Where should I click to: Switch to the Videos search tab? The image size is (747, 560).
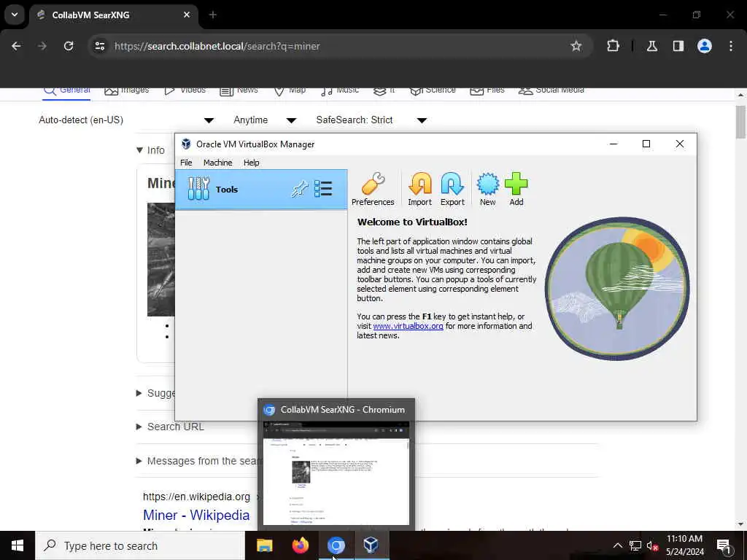coord(185,90)
